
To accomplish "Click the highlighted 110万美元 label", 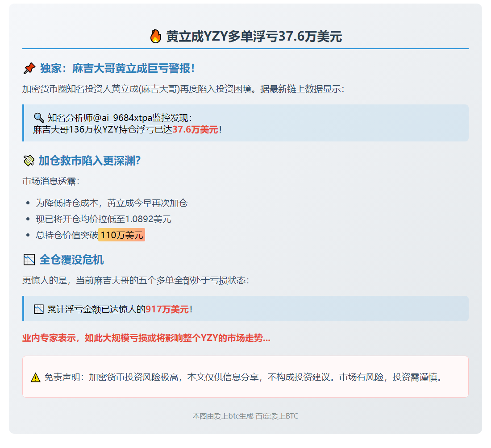I will tap(121, 235).
